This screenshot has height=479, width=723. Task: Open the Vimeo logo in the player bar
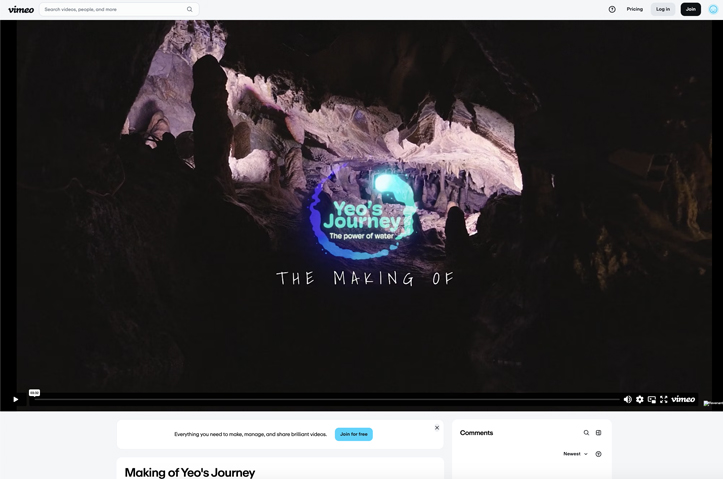tap(683, 399)
